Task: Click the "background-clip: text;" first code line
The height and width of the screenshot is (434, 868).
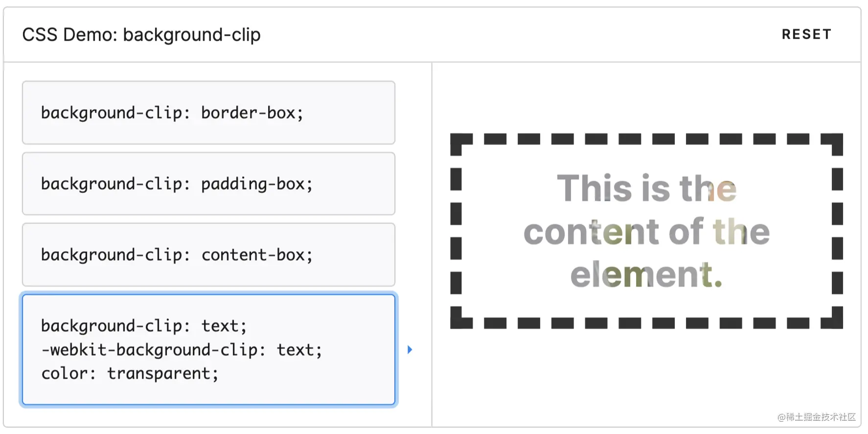Action: (144, 326)
